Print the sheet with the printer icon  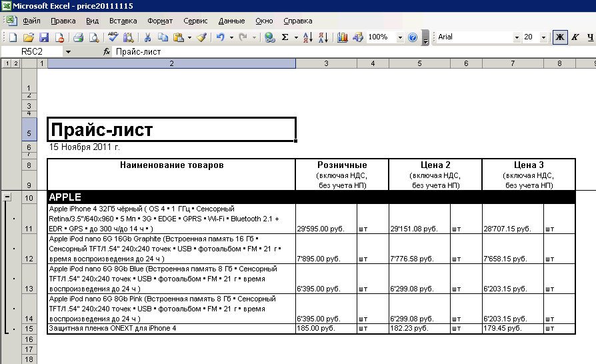pos(78,37)
